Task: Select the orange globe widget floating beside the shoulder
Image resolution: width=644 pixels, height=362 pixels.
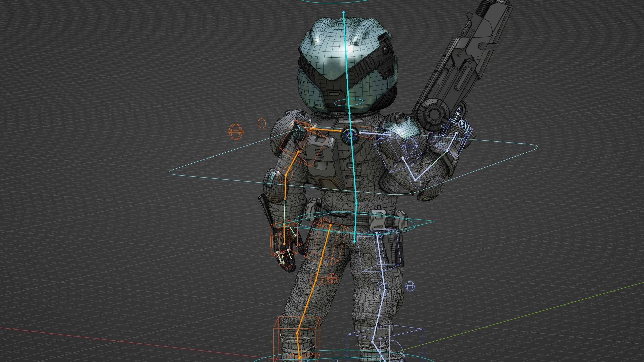Action: 236,131
